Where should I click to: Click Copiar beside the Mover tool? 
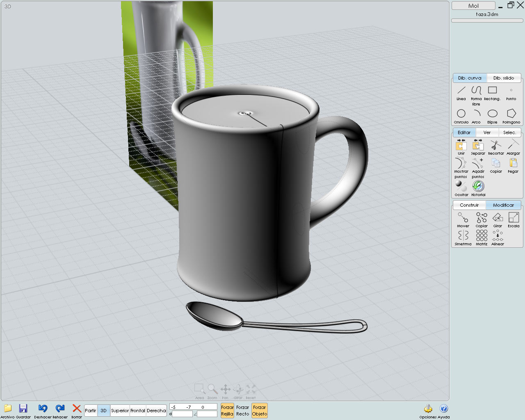482,220
